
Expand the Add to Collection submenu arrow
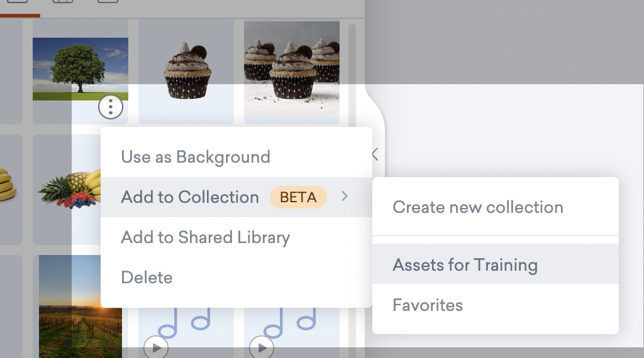point(345,197)
